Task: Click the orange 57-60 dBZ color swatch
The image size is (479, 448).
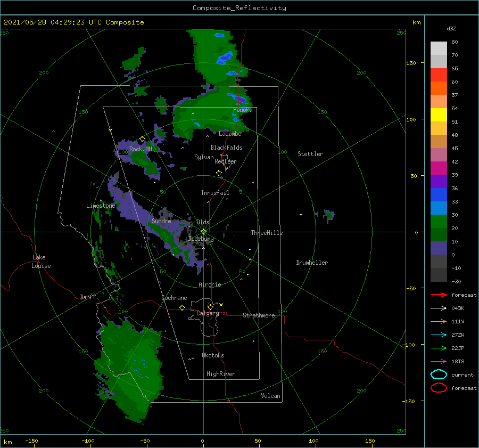Action: (x=439, y=88)
